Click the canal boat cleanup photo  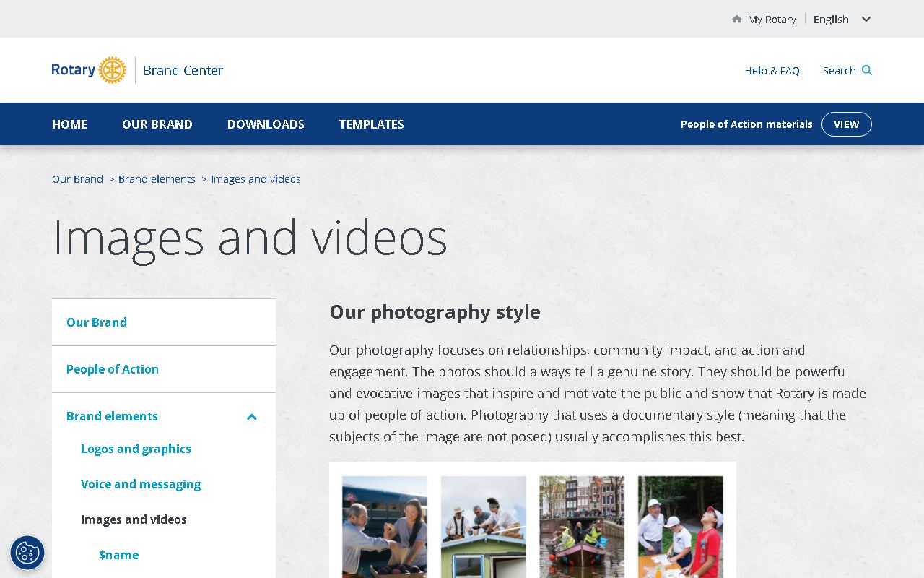(x=582, y=527)
